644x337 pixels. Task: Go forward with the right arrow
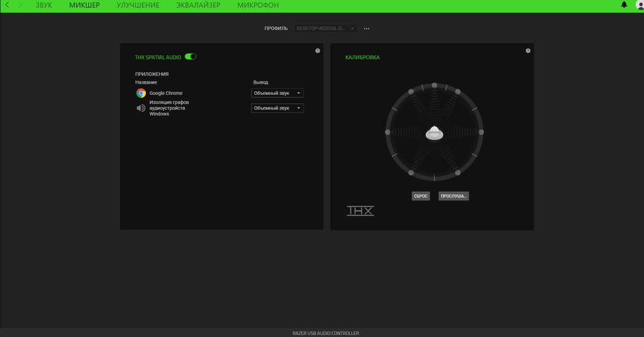tap(19, 5)
